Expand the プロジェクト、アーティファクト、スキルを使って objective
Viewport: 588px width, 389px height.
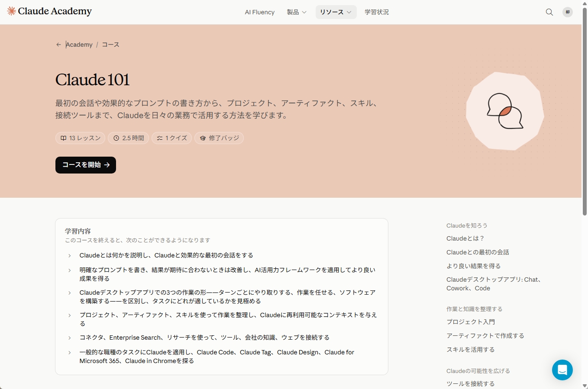[x=69, y=315]
